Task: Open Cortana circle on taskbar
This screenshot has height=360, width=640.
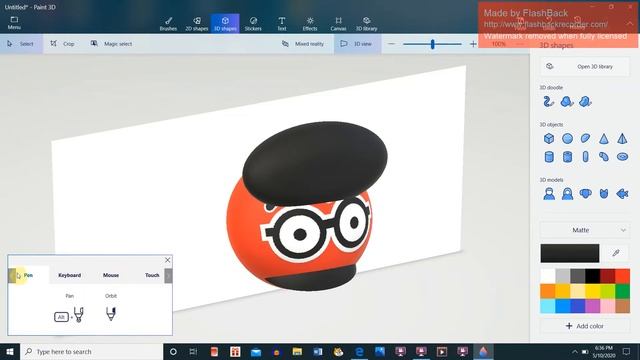Action: pos(173,351)
